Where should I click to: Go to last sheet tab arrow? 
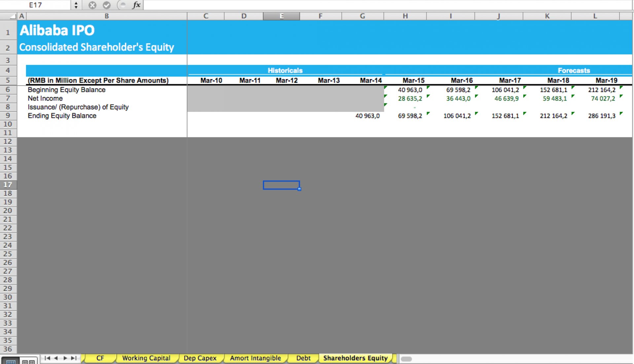[x=74, y=358]
